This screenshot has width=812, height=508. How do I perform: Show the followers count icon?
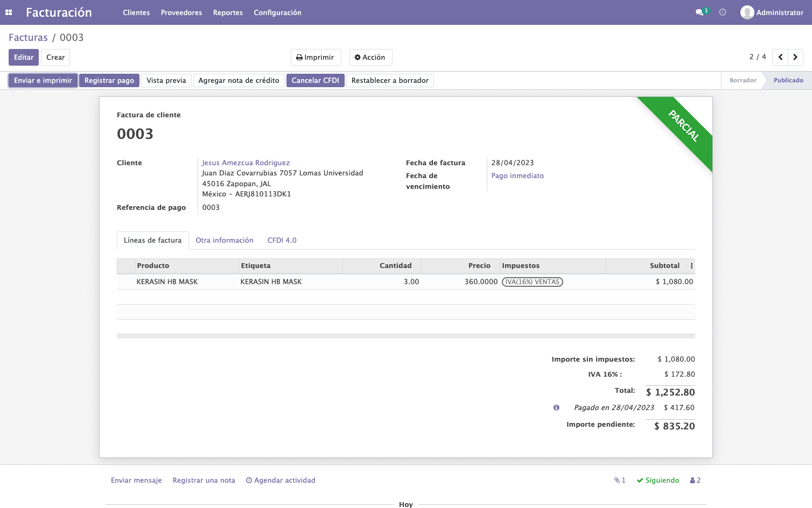click(695, 481)
